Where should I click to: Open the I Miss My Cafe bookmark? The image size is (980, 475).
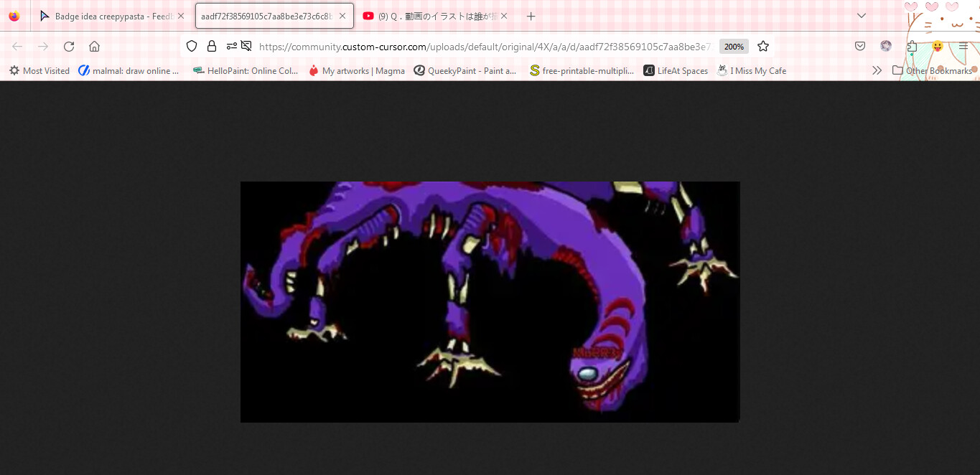pyautogui.click(x=752, y=70)
